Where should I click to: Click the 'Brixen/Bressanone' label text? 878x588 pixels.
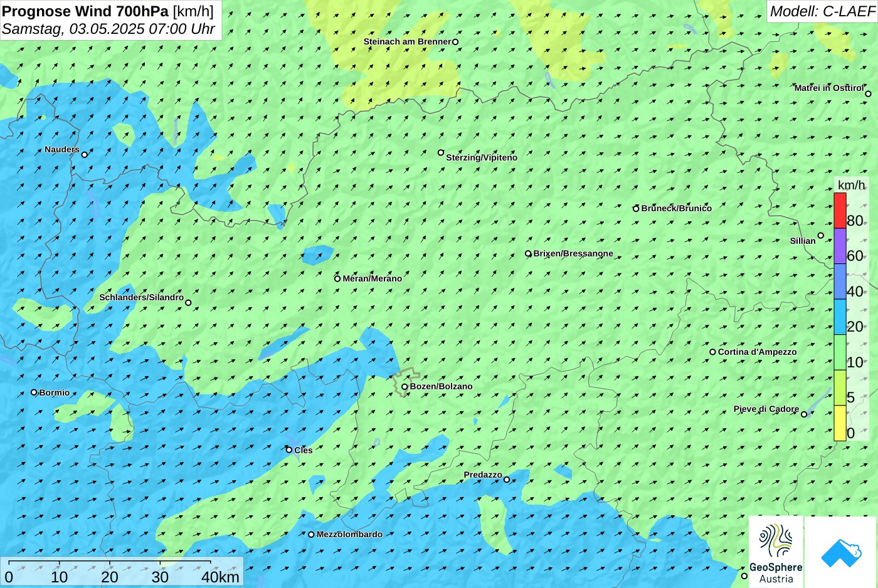point(573,254)
